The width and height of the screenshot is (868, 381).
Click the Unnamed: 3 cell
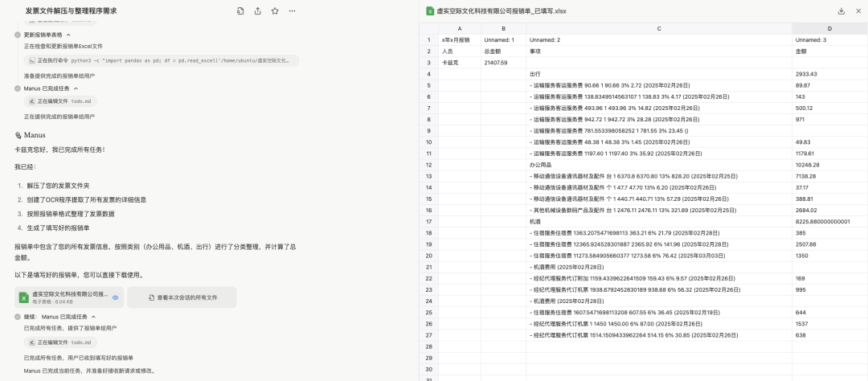pos(829,40)
